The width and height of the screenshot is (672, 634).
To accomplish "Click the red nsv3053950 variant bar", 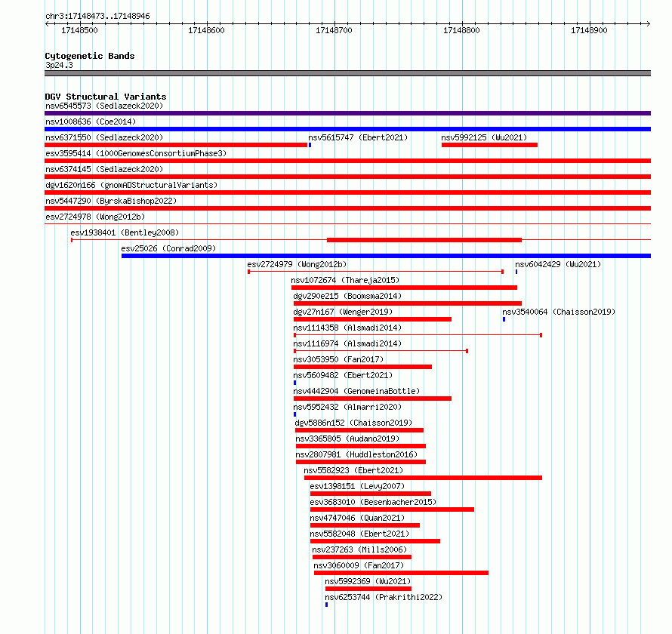I will [x=362, y=367].
